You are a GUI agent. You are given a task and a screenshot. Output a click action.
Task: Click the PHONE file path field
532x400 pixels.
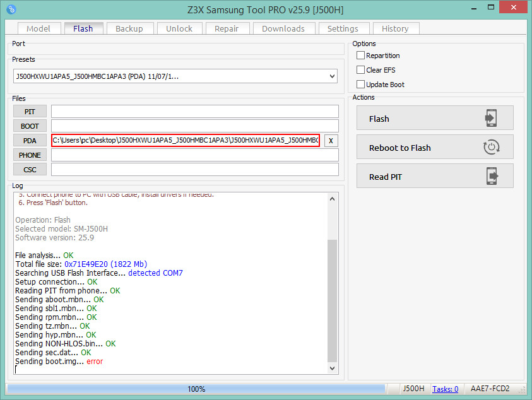tap(195, 155)
